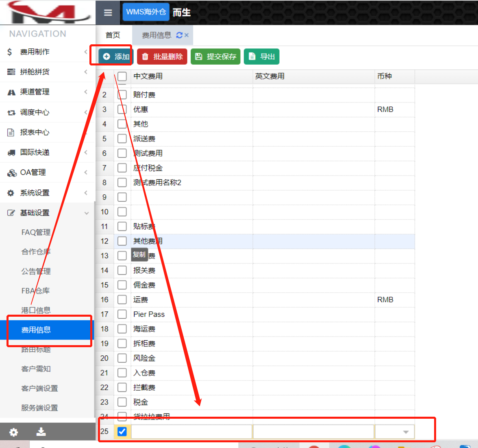Viewport: 478px width, 448px height.
Task: Click the refresh icon on 费用信息 tab
Action: click(179, 35)
